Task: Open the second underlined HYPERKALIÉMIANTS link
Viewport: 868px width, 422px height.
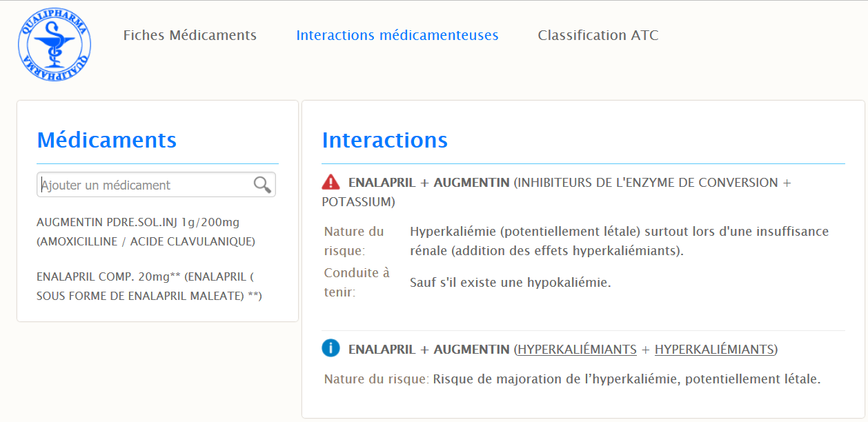Action: pos(714,350)
